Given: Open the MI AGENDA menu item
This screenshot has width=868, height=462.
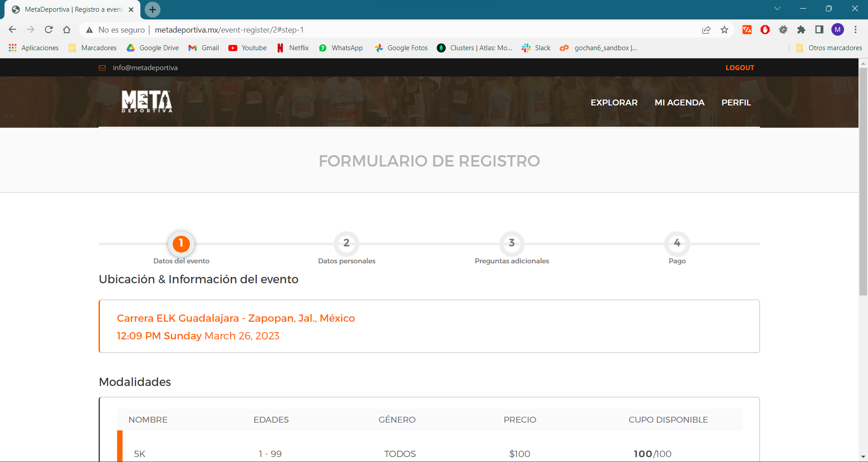Looking at the screenshot, I should [679, 103].
